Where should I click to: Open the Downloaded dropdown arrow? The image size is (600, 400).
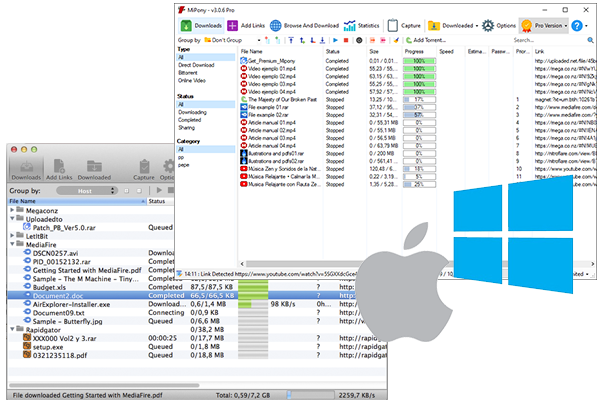[477, 26]
